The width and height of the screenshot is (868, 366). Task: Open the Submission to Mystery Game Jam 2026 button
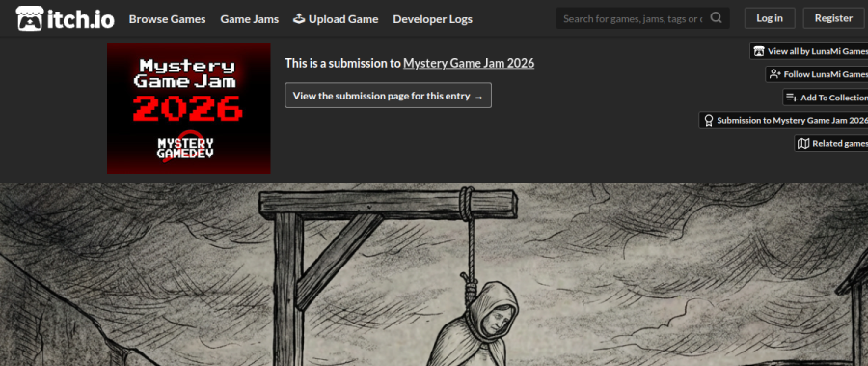784,121
